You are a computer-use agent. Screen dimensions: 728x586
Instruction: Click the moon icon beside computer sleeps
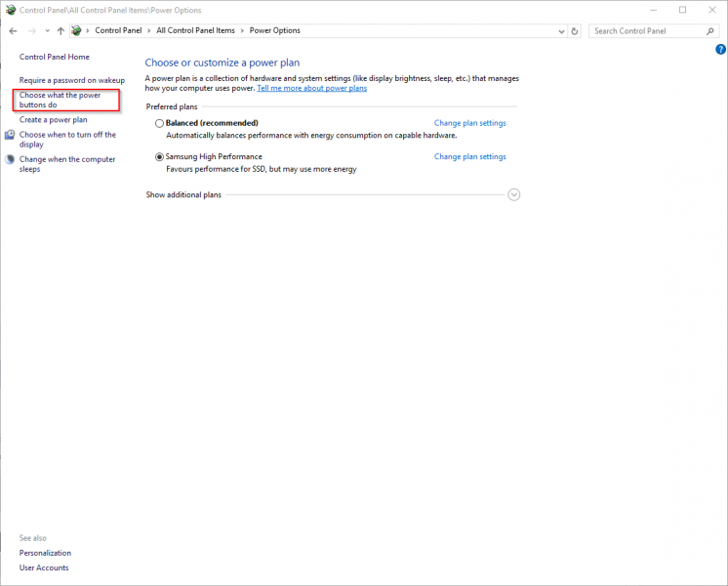pyautogui.click(x=10, y=159)
